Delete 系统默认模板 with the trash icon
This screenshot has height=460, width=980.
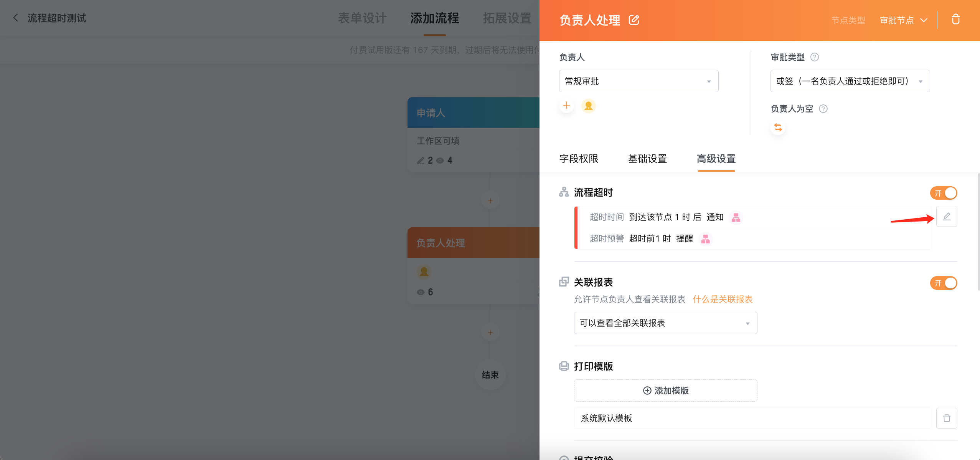(947, 418)
